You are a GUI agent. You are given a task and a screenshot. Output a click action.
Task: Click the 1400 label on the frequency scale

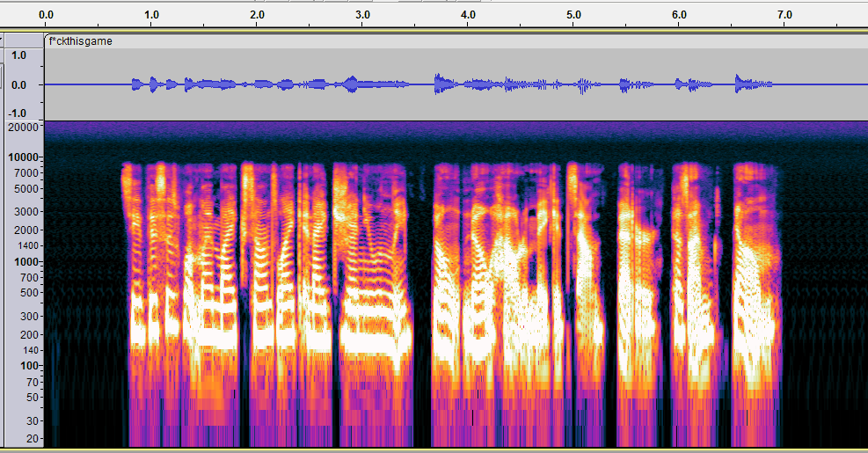pyautogui.click(x=28, y=246)
